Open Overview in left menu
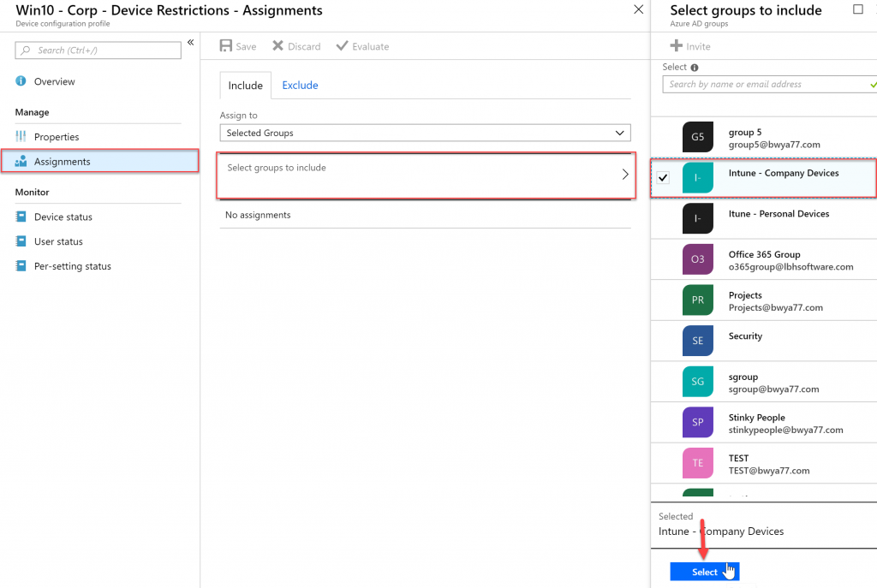 tap(54, 81)
